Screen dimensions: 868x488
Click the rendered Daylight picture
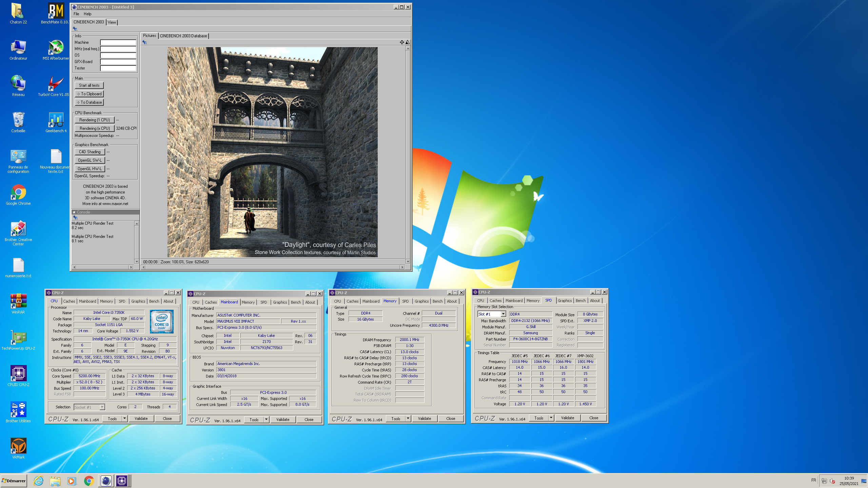[x=272, y=152]
